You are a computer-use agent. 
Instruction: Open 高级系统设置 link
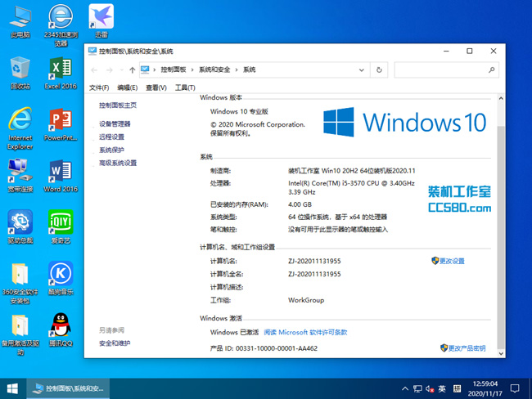click(x=118, y=163)
